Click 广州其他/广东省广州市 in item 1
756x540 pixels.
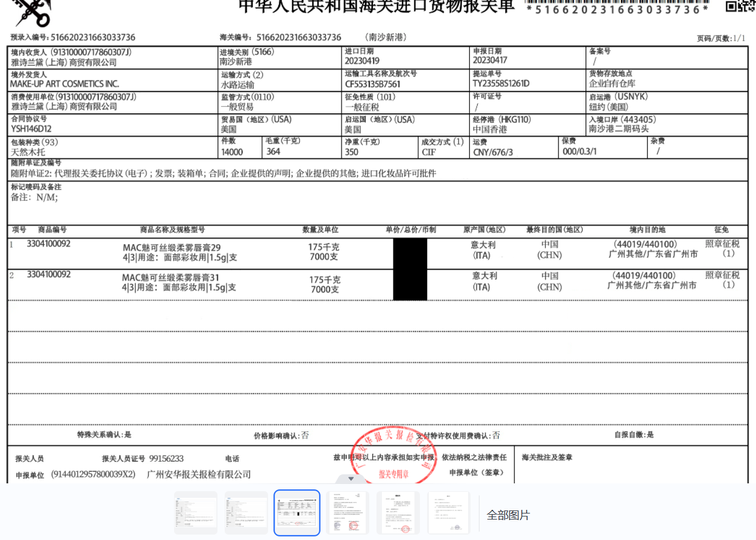point(654,254)
